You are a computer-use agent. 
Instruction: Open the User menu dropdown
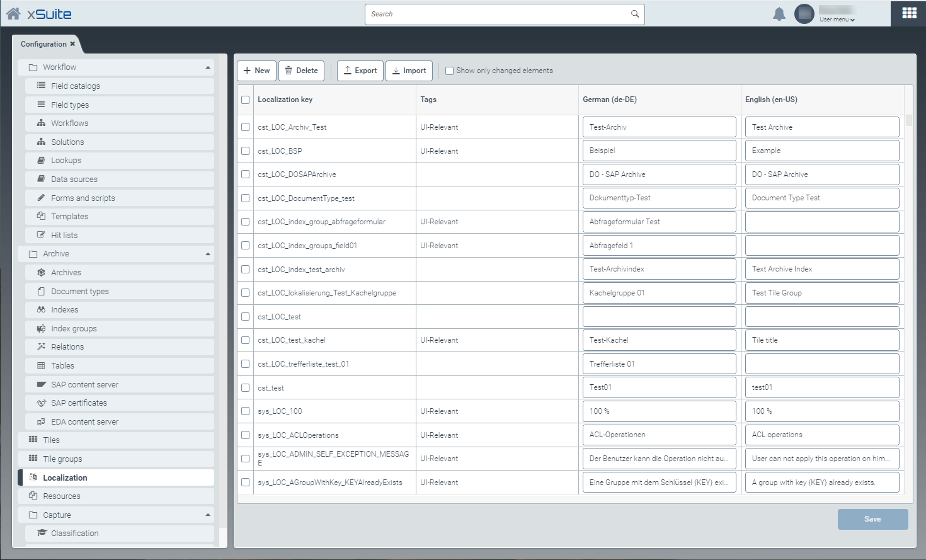tap(837, 20)
